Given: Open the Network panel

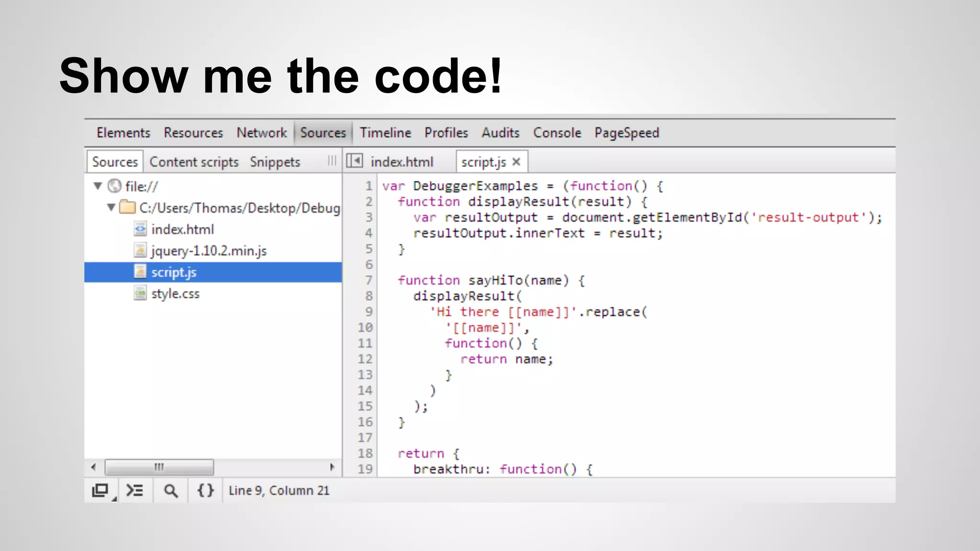Looking at the screenshot, I should (262, 132).
